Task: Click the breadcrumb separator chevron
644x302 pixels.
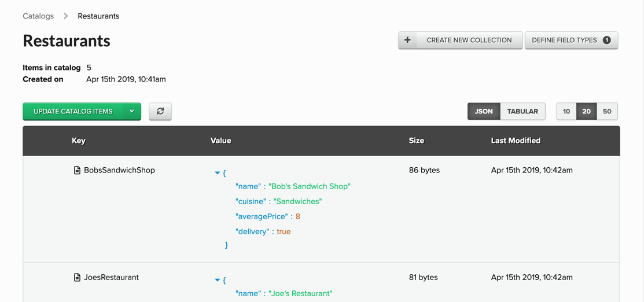Action: coord(66,16)
